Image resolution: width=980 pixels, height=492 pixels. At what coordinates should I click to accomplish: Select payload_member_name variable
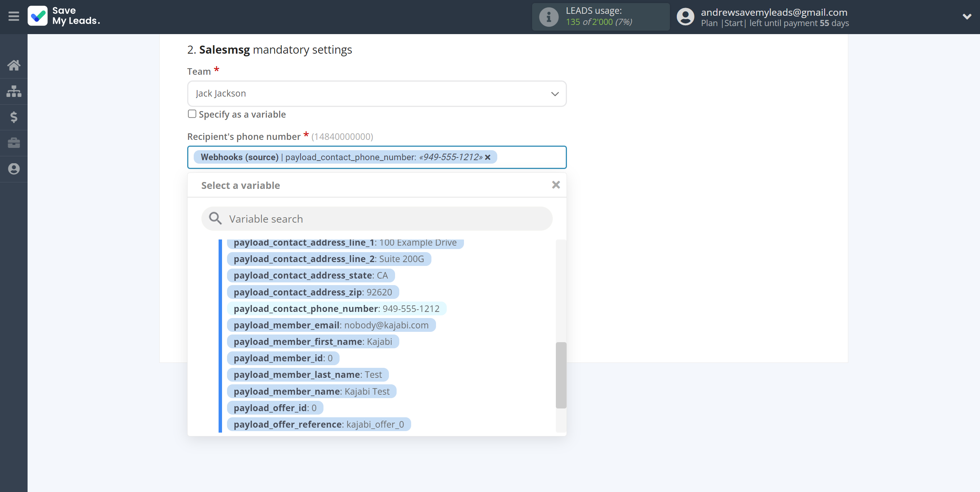click(312, 392)
